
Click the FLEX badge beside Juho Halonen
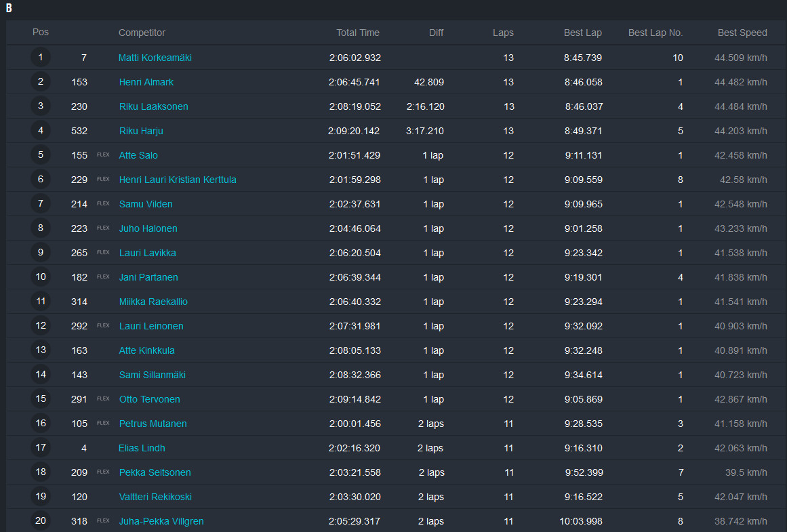pos(103,228)
